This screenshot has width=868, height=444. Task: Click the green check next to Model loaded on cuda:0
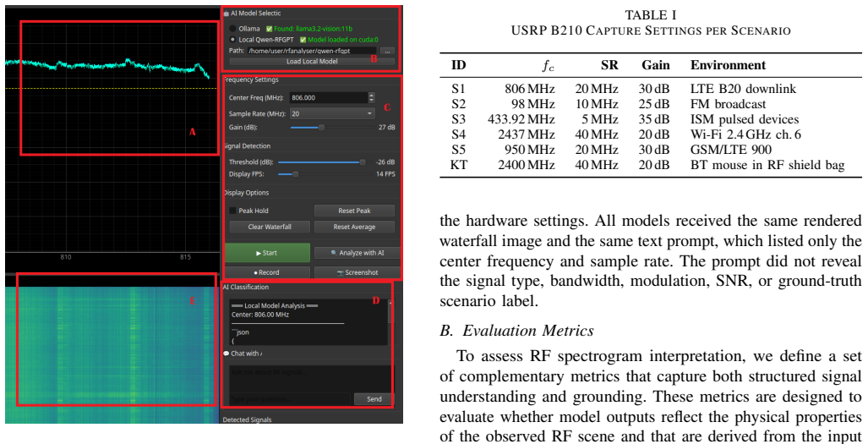click(x=303, y=40)
